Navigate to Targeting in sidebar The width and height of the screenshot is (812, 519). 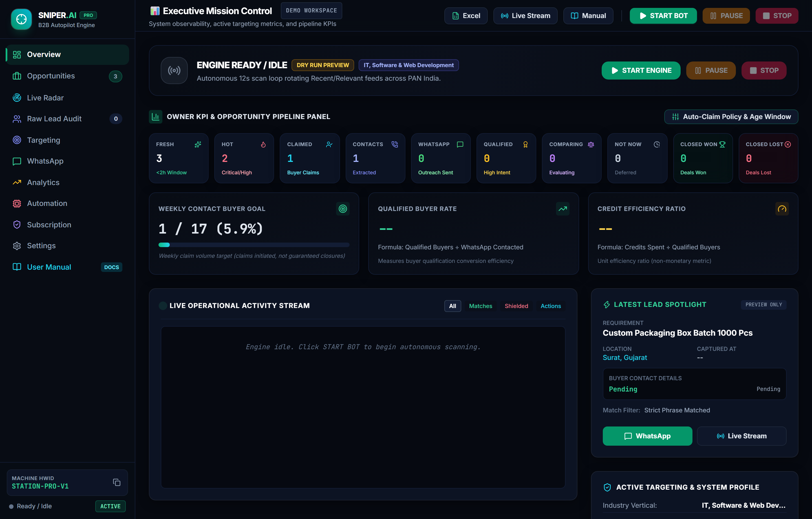pyautogui.click(x=67, y=140)
